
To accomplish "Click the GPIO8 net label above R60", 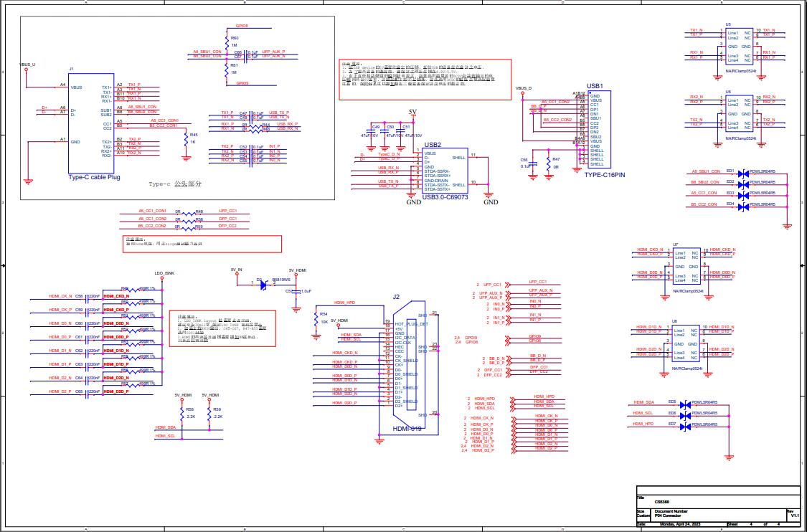I will [x=242, y=25].
